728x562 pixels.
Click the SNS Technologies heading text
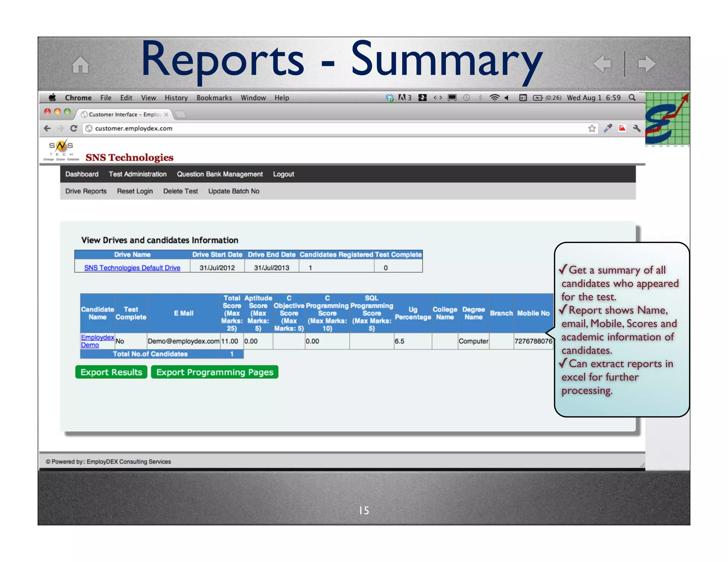click(129, 157)
